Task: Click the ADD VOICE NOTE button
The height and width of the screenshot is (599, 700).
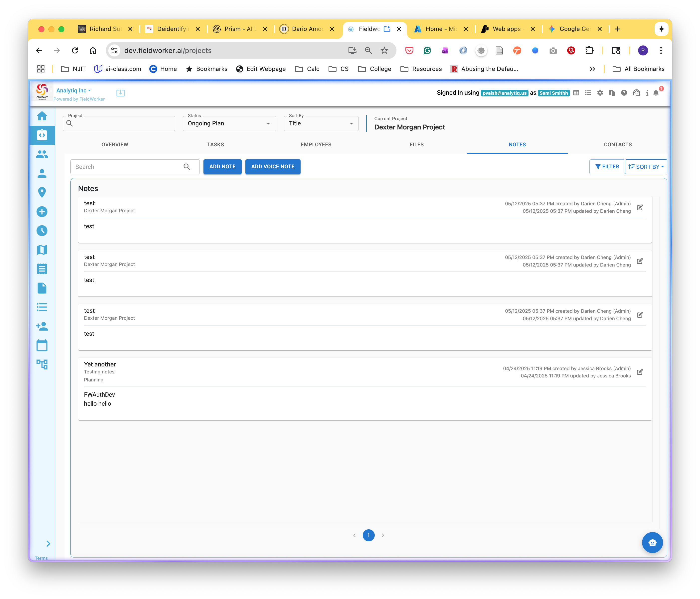Action: point(273,167)
